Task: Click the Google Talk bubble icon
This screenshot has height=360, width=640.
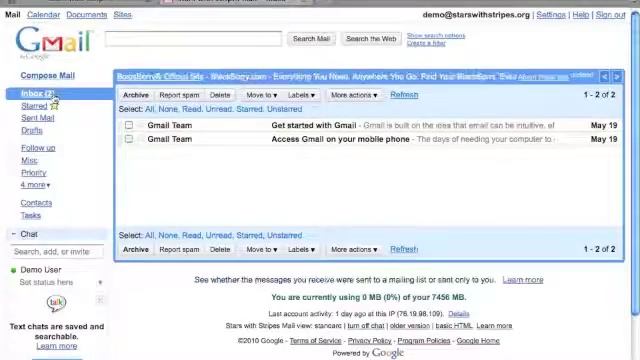Action: coord(56,303)
